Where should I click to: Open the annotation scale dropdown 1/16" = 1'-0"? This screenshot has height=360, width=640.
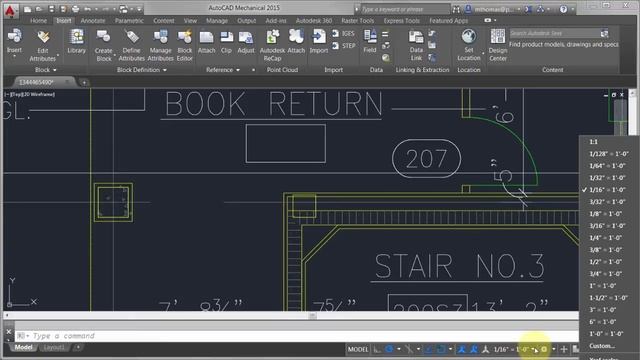[x=513, y=349]
